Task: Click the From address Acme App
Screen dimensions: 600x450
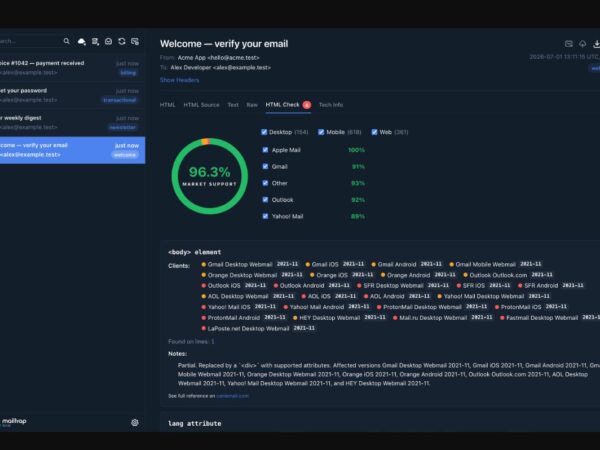Action: point(218,57)
